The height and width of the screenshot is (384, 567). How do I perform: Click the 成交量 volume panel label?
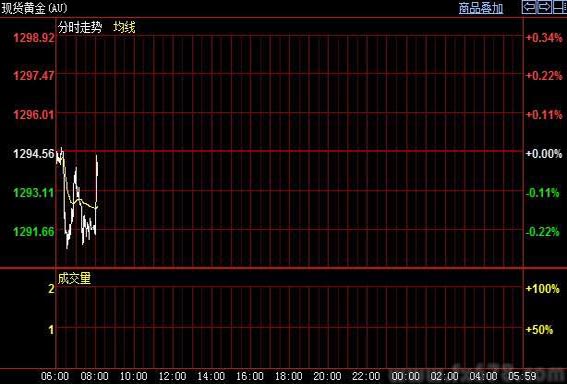[74, 278]
